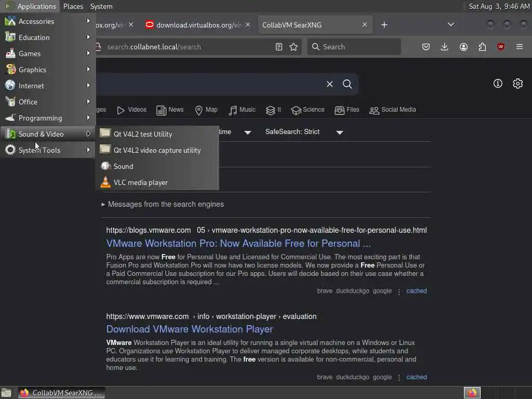
Task: Open the Firefox hamburger menu
Action: pyautogui.click(x=520, y=46)
